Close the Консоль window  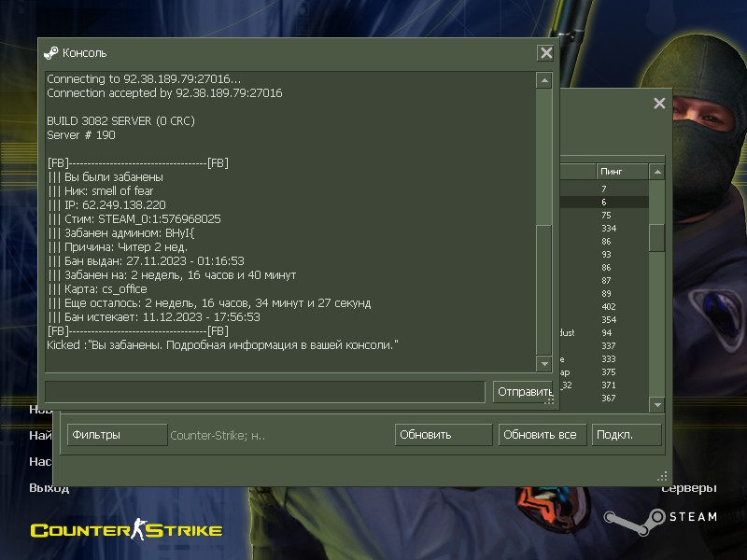pos(546,53)
